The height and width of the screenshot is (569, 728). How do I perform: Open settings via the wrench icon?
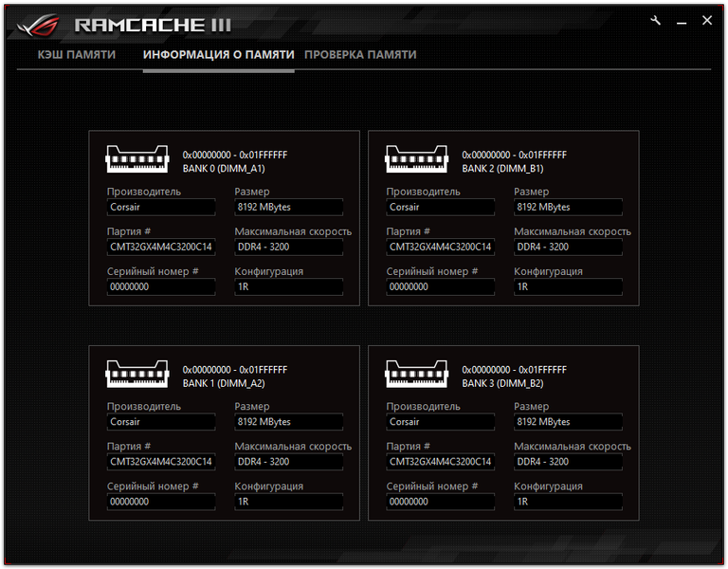click(655, 21)
